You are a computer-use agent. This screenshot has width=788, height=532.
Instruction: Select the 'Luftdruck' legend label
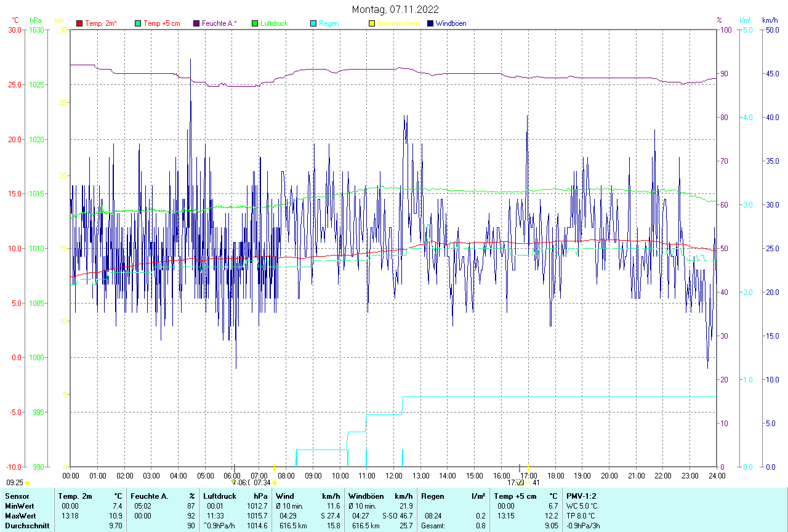274,23
